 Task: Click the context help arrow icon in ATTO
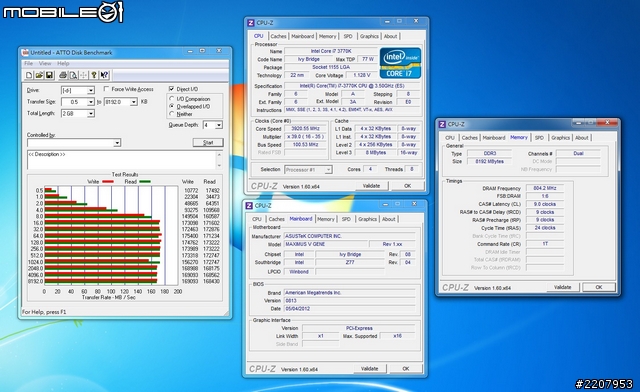(104, 75)
